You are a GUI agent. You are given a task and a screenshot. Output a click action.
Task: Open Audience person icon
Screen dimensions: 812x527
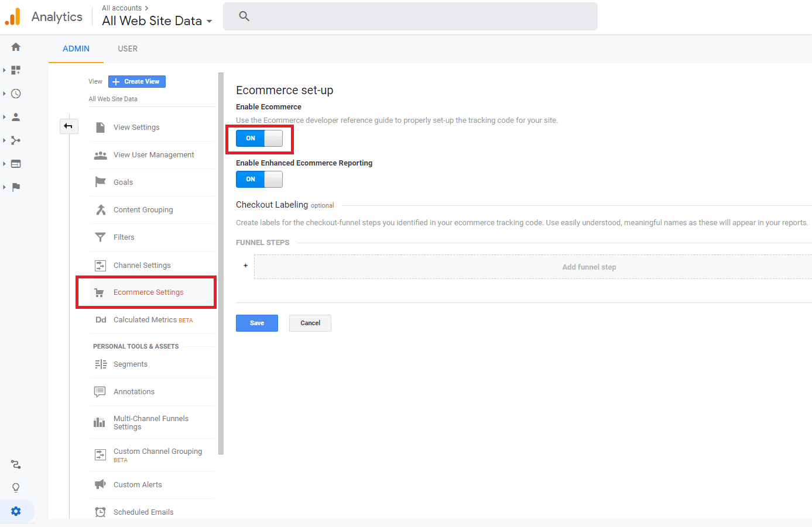point(16,117)
